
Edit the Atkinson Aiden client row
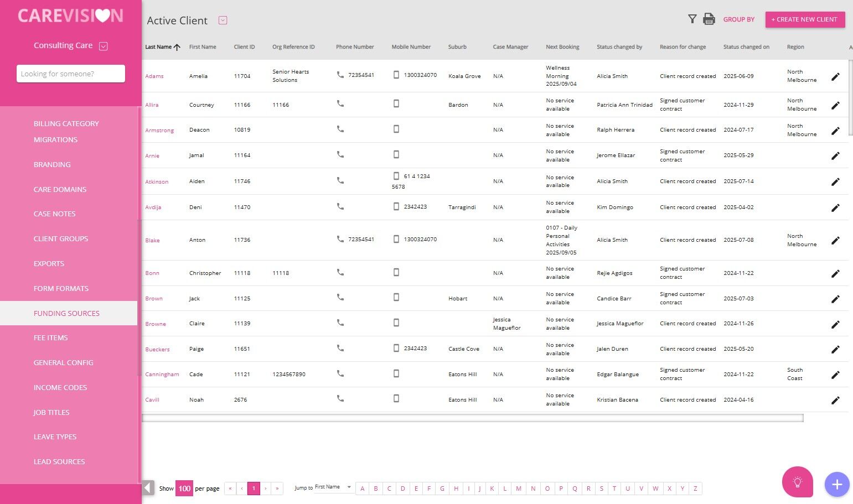coord(835,182)
